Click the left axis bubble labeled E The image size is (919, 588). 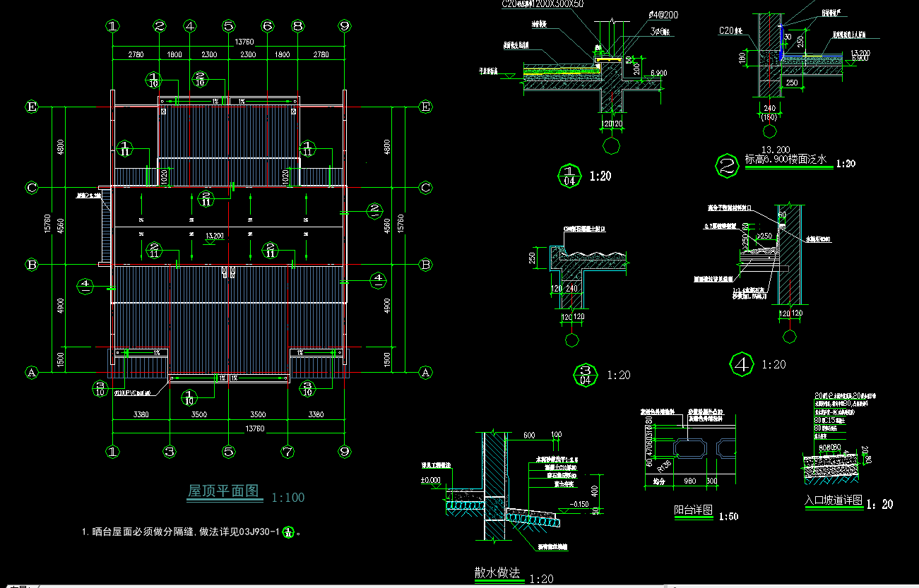click(x=31, y=107)
